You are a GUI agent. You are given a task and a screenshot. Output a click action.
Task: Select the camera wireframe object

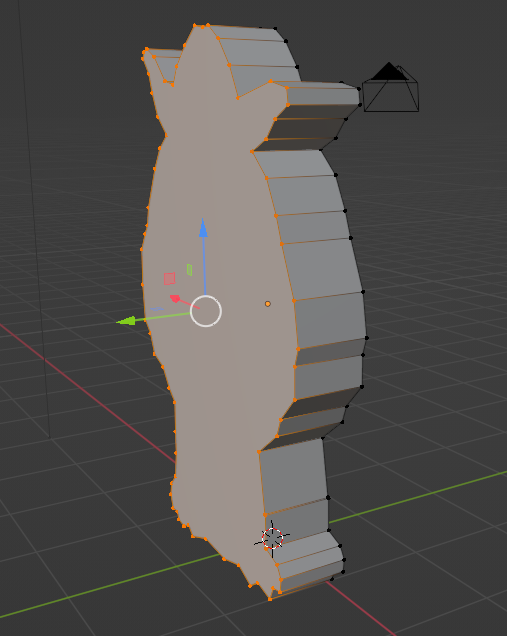click(x=390, y=87)
